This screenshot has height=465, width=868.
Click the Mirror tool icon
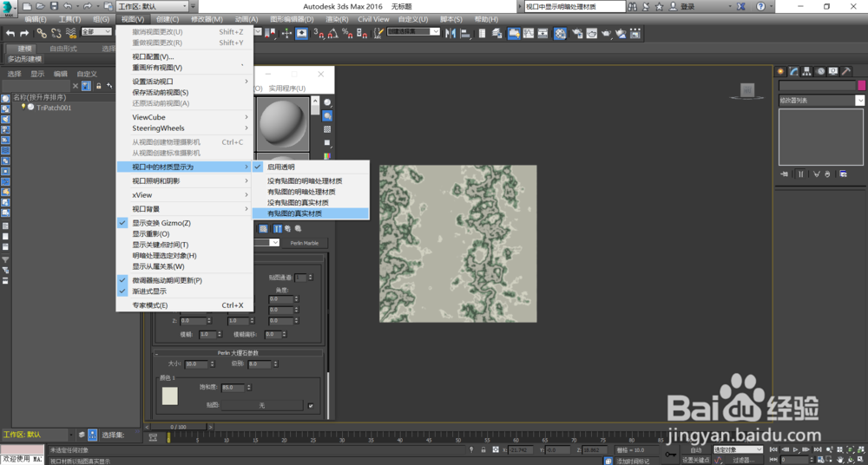pos(450,33)
